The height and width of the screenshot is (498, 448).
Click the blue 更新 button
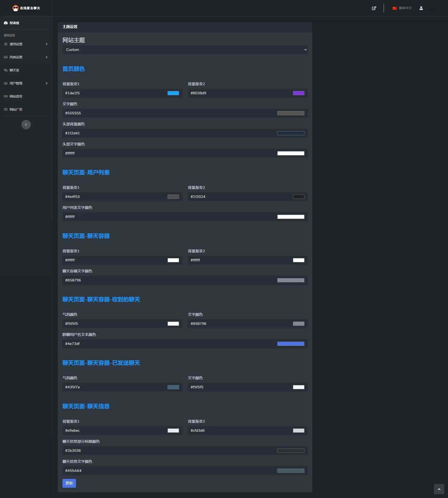(69, 483)
